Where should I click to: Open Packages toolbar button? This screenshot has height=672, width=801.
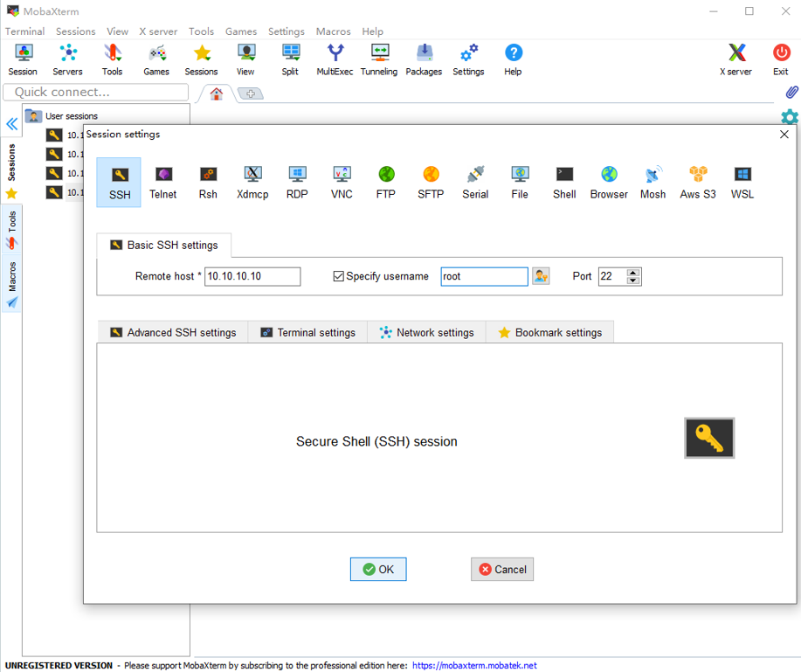point(424,59)
